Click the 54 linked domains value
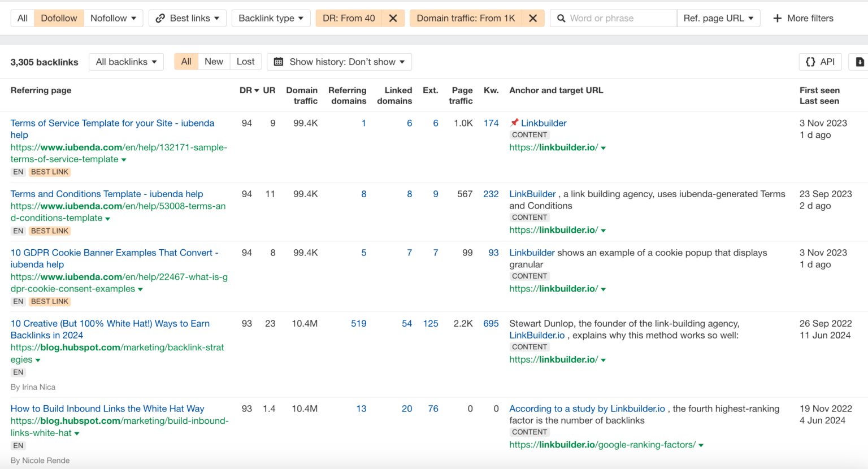This screenshot has width=868, height=469. 407,324
